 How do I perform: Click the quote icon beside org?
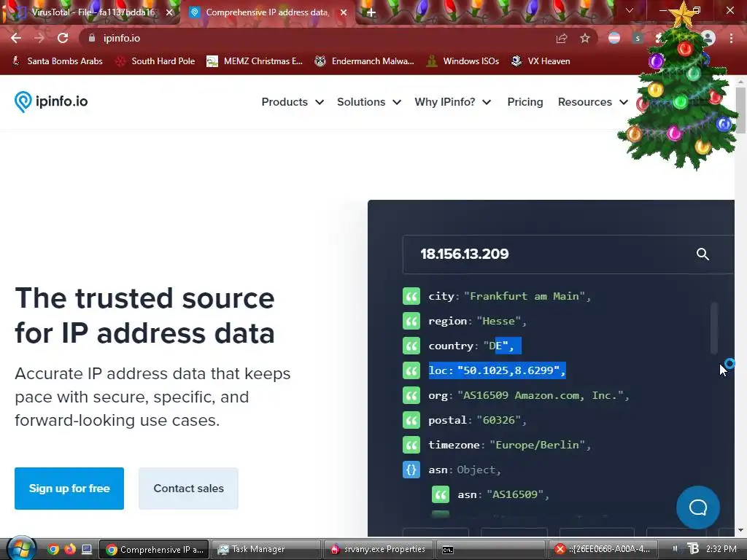(411, 394)
